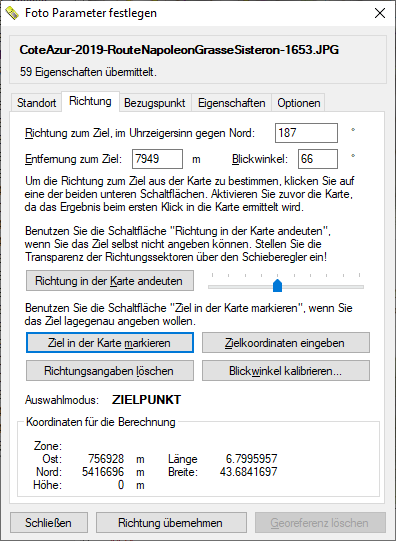396x541 pixels.
Task: Click 'Richtungsangaben löschen' button
Action: [110, 371]
